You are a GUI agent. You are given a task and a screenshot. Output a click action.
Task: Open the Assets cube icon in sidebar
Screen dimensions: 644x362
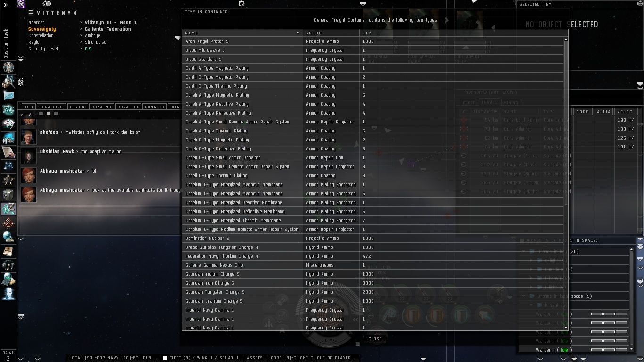click(x=8, y=195)
